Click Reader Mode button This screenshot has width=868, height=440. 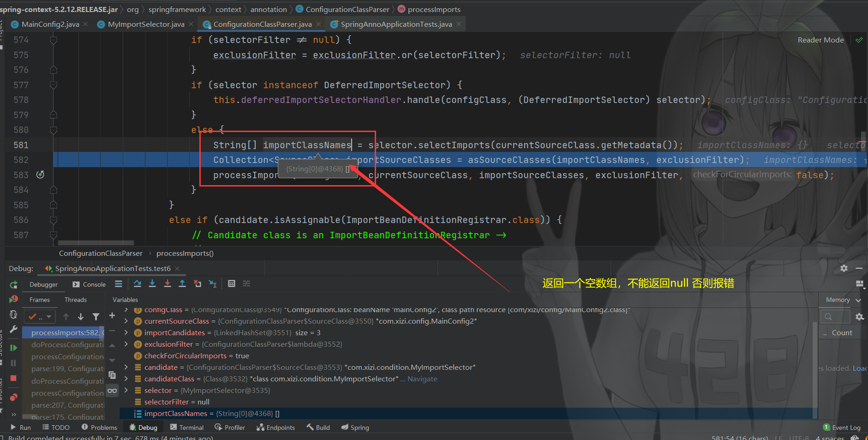(820, 40)
